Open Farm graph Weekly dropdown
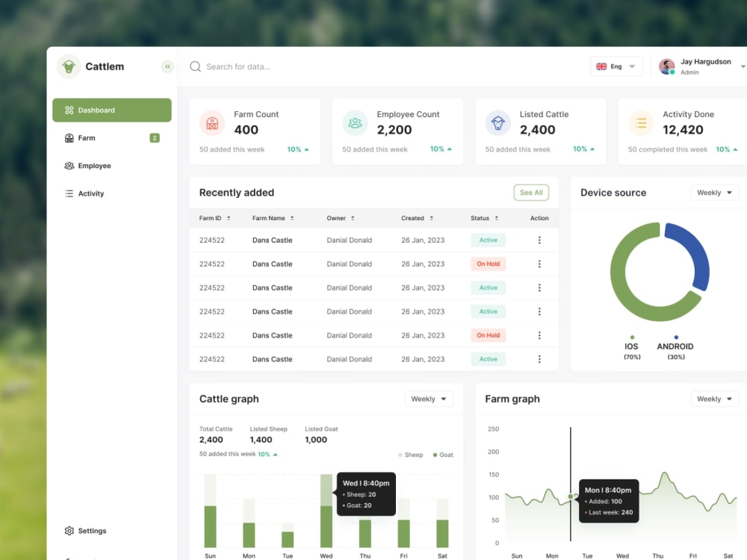The height and width of the screenshot is (560, 747). (x=715, y=399)
